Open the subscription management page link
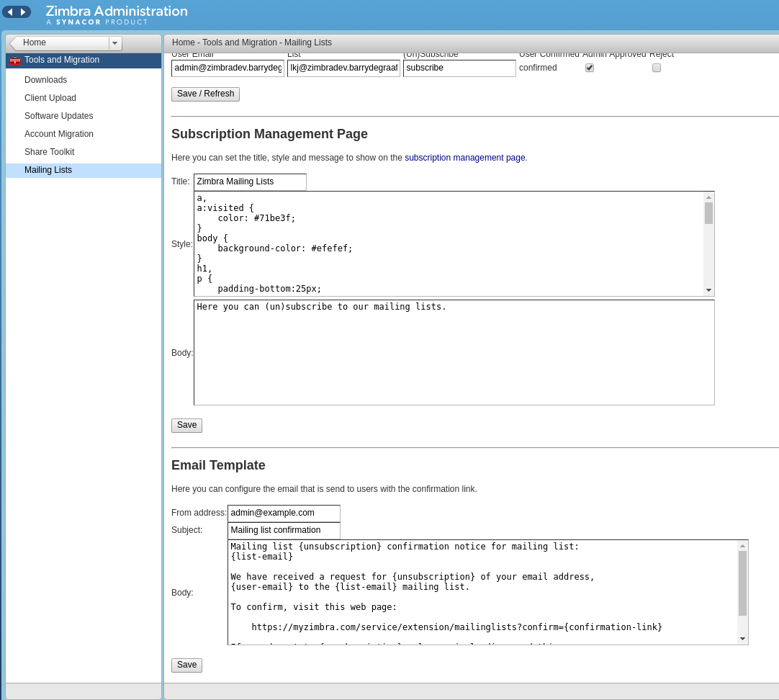 click(464, 158)
